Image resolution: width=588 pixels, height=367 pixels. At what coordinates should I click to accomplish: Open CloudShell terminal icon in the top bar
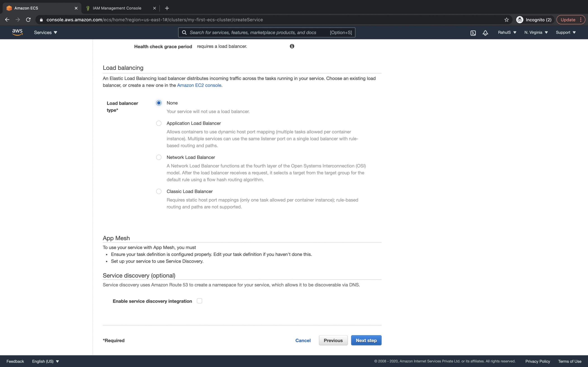point(473,32)
